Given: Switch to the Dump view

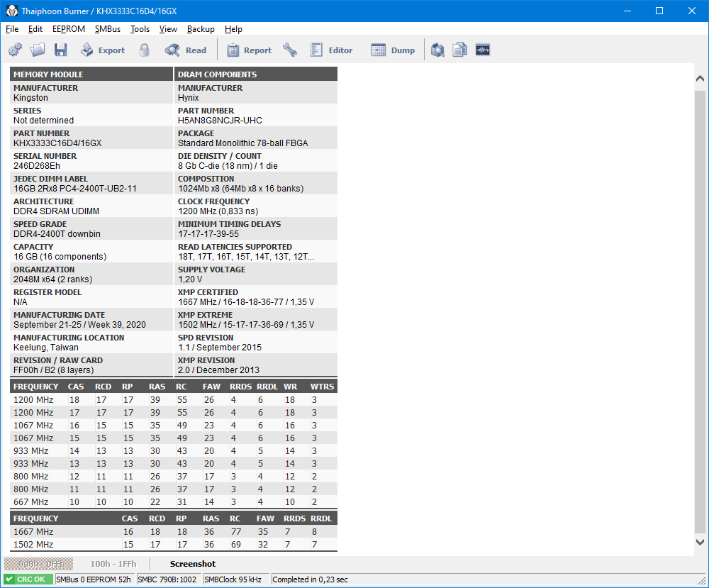Looking at the screenshot, I should point(393,50).
